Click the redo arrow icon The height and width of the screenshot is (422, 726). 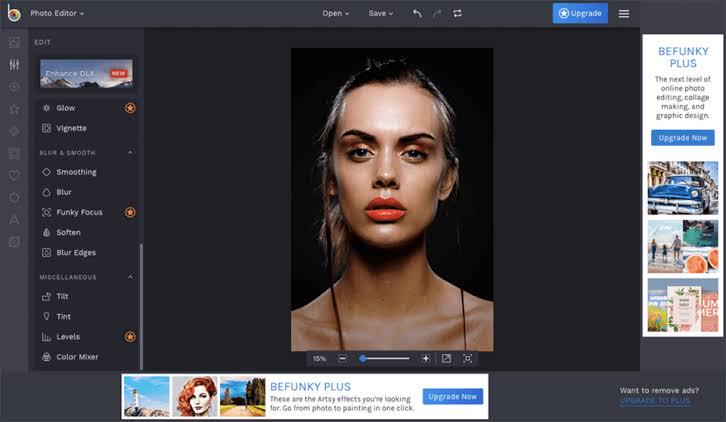(x=437, y=13)
